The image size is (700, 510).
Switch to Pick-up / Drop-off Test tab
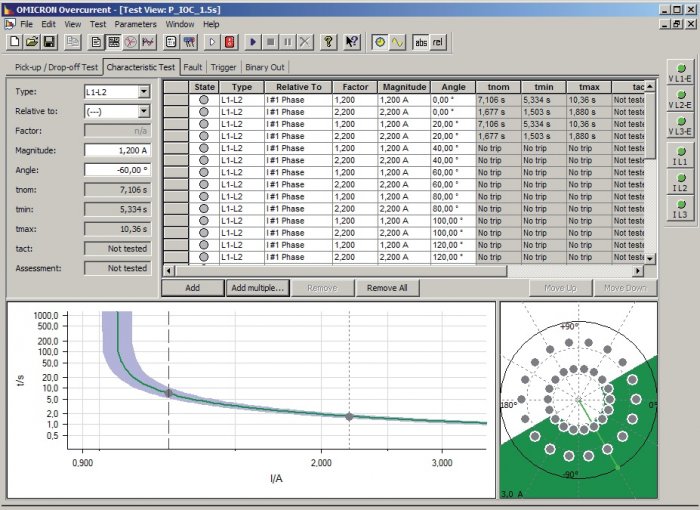click(x=56, y=67)
